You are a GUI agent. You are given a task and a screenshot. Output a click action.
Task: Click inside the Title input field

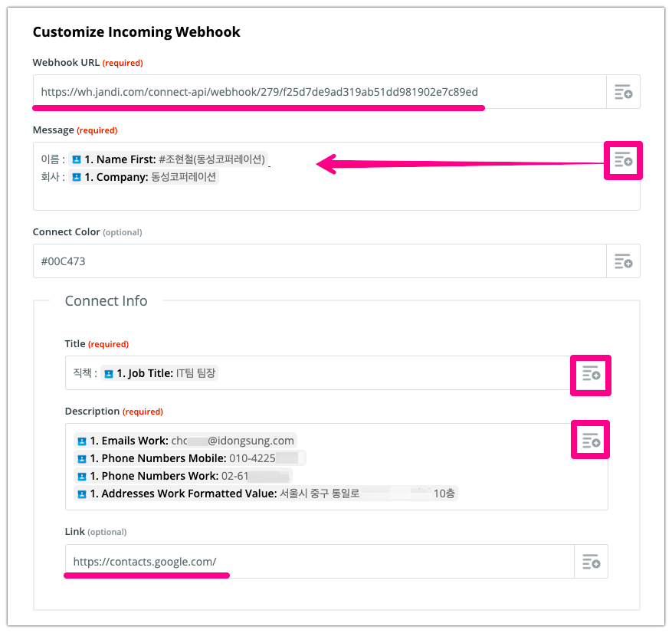pyautogui.click(x=383, y=373)
